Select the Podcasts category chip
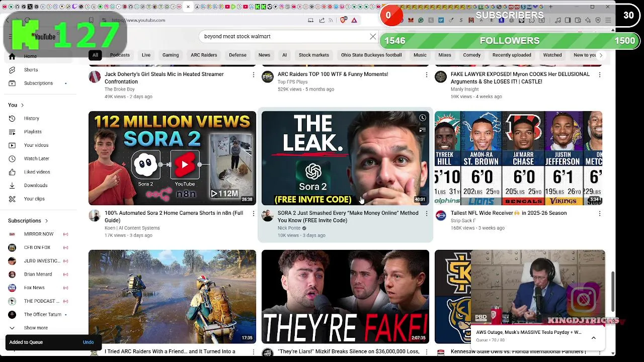 coord(120,55)
